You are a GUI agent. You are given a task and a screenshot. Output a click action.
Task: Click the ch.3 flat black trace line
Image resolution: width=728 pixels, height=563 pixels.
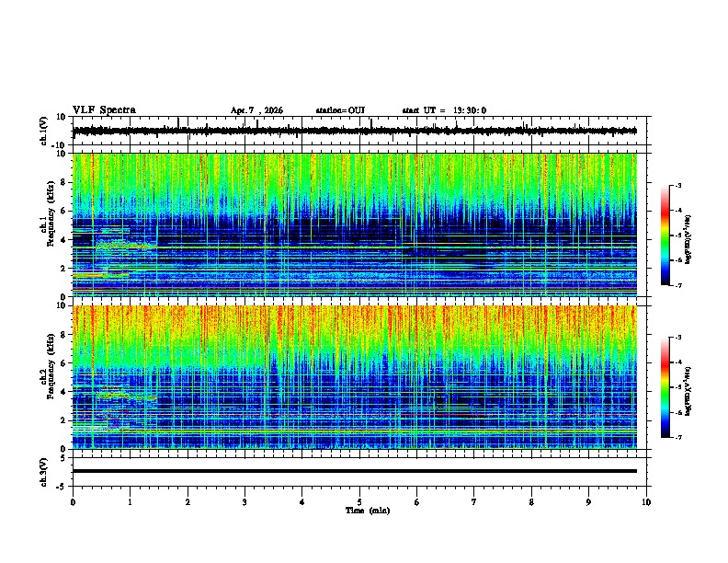(x=355, y=471)
